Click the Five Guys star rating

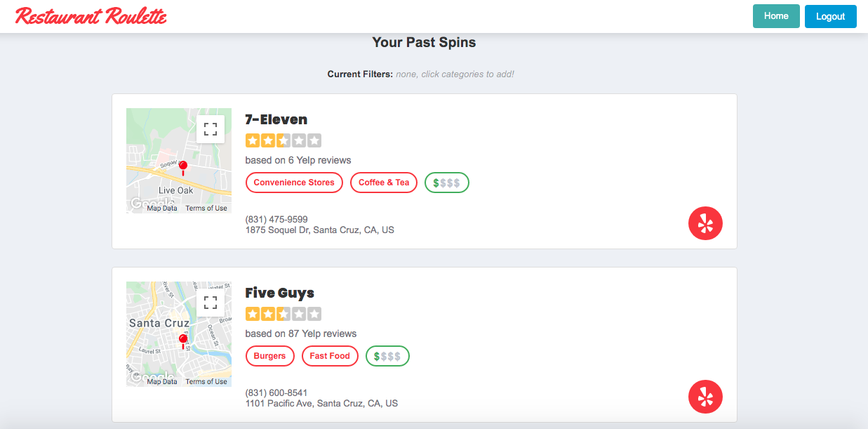283,314
